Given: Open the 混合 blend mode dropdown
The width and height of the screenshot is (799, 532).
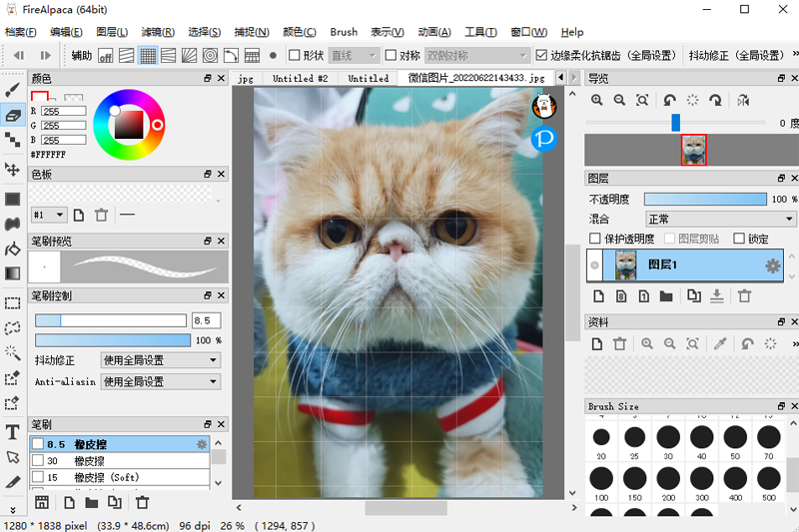Looking at the screenshot, I should click(719, 219).
